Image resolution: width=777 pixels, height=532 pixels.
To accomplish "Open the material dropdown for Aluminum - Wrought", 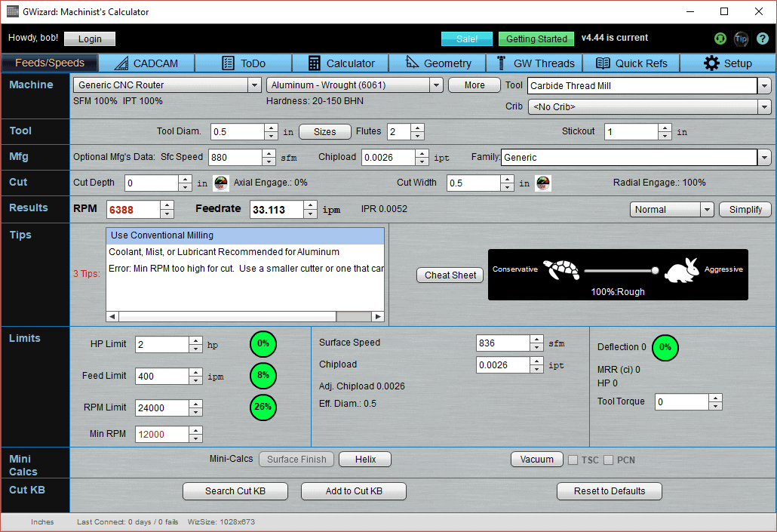I will 436,85.
